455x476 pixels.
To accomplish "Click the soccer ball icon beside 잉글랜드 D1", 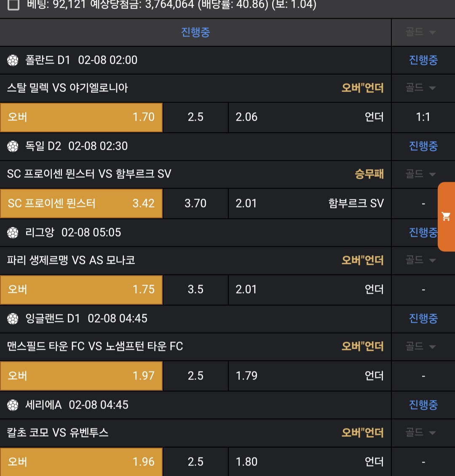I will [x=13, y=319].
